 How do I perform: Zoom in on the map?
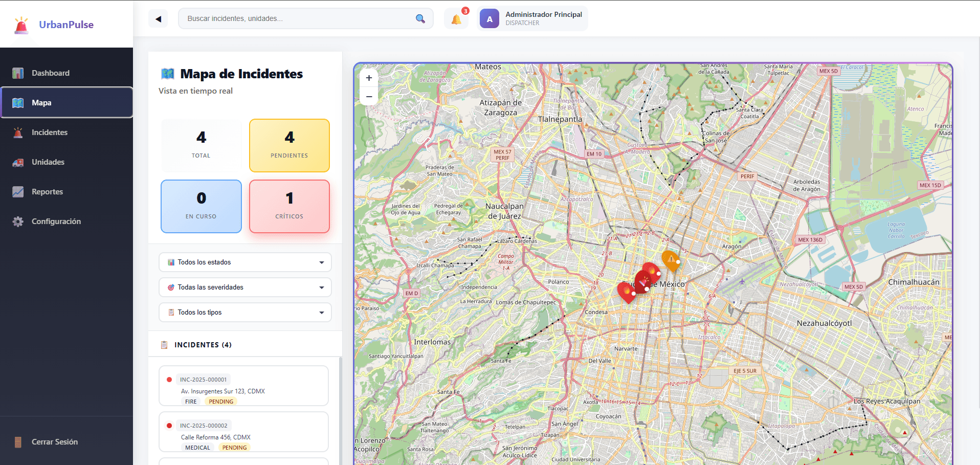(369, 78)
